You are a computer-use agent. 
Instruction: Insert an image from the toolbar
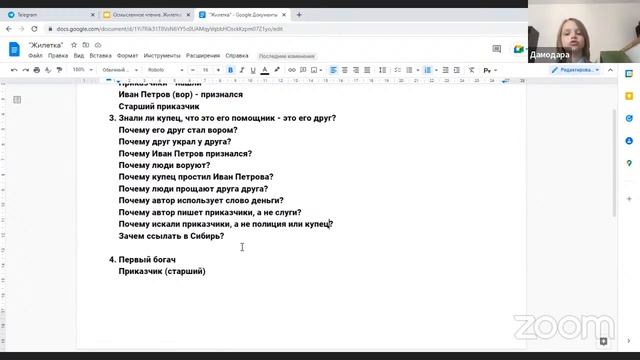pyautogui.click(x=314, y=70)
